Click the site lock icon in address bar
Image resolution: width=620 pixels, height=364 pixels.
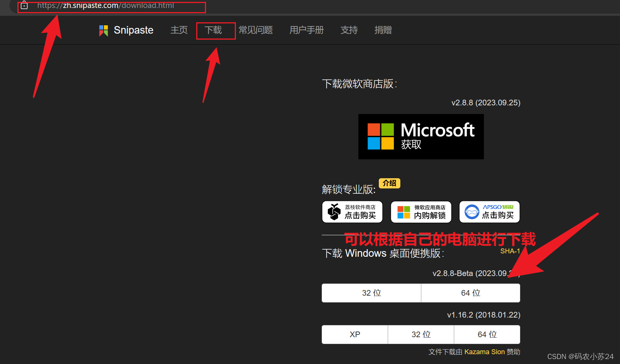(24, 5)
